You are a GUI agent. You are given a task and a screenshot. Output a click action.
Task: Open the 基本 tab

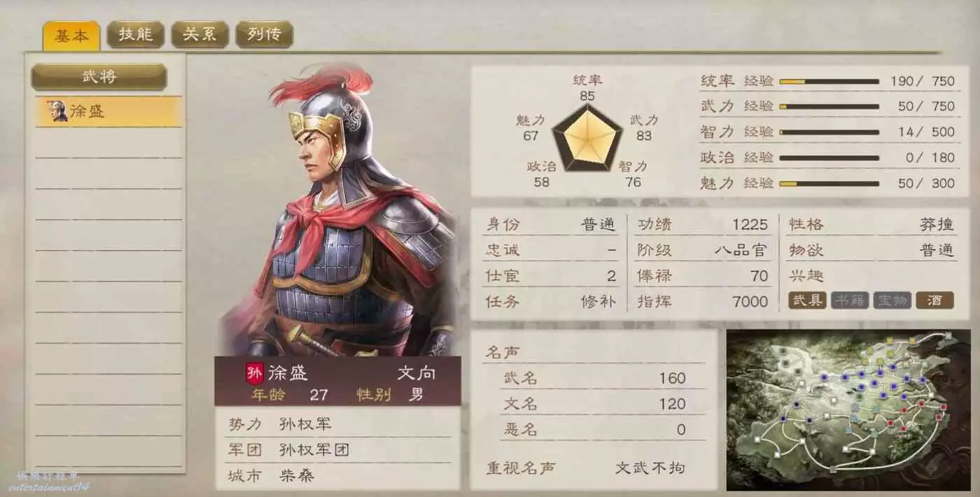tap(71, 36)
